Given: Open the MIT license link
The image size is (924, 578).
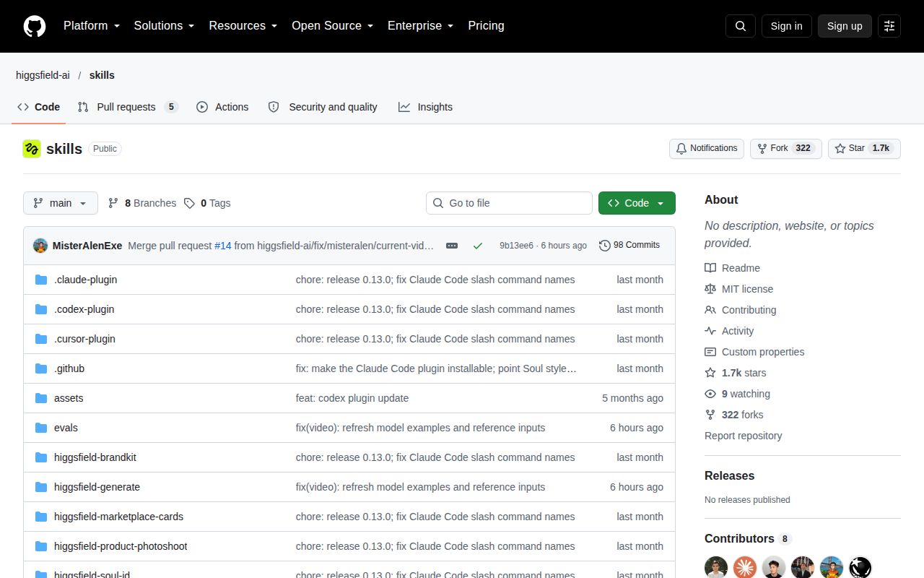Looking at the screenshot, I should point(738,289).
